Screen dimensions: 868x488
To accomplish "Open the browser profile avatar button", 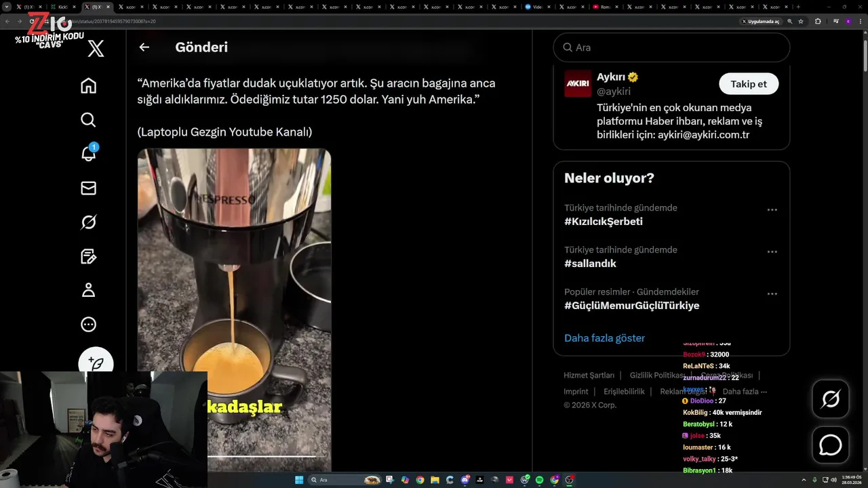I will point(848,21).
